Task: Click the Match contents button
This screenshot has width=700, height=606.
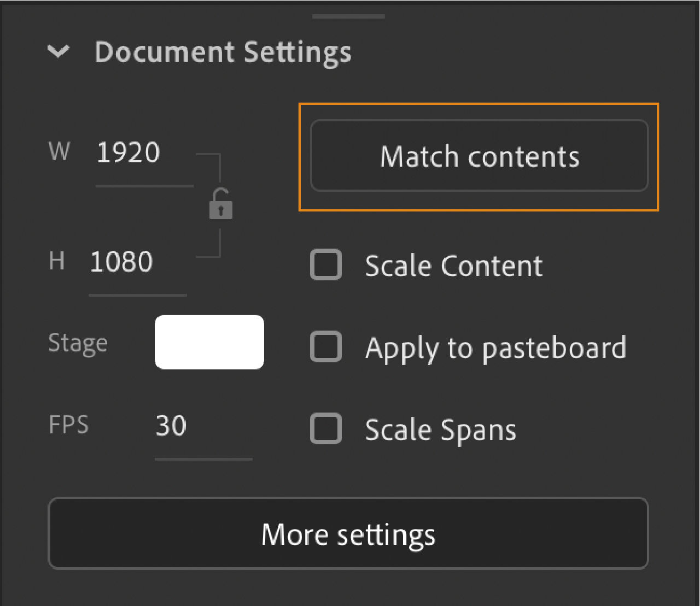Action: point(479,156)
